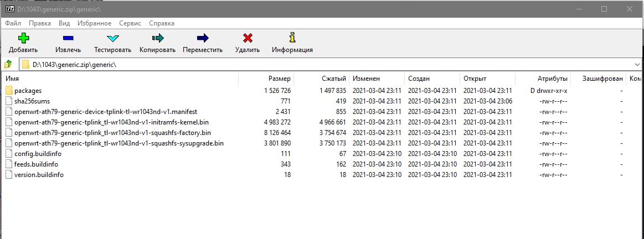
Task: Click the compressed value 1 497 835
Action: 333,91
